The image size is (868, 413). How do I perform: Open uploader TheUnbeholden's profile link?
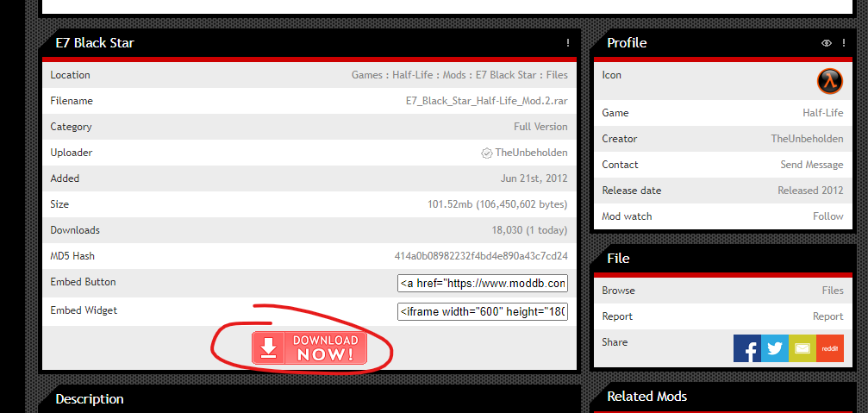point(532,153)
